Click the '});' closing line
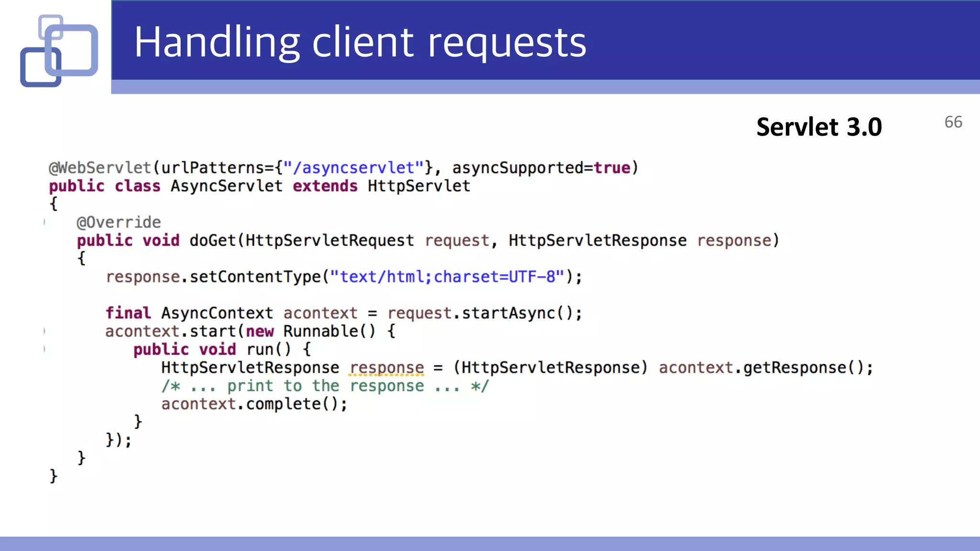980x551 pixels. (118, 440)
